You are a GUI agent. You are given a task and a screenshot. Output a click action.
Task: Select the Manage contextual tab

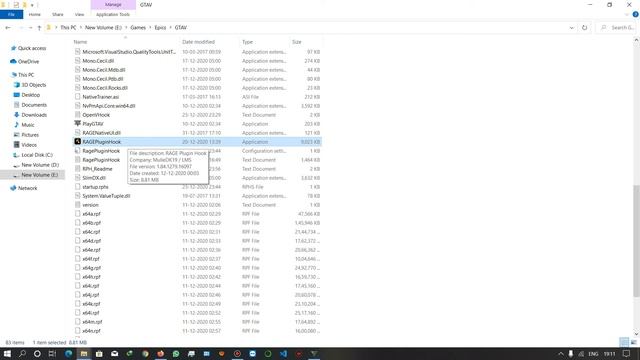(x=113, y=4)
